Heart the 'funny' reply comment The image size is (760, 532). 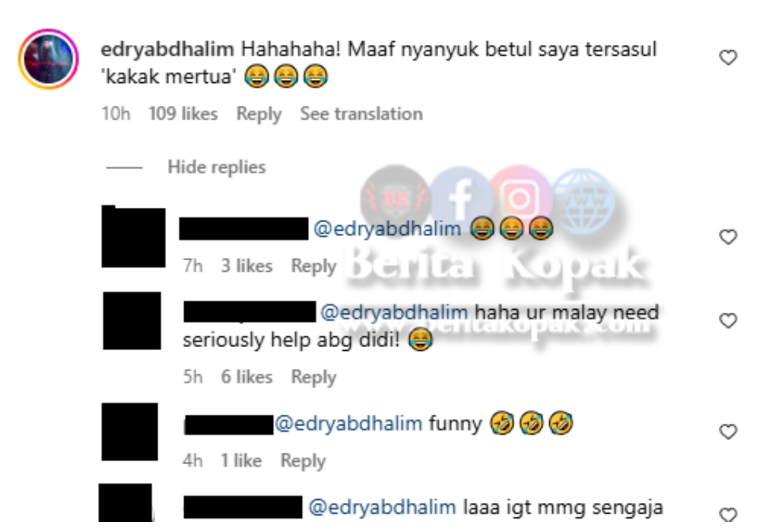[729, 432]
